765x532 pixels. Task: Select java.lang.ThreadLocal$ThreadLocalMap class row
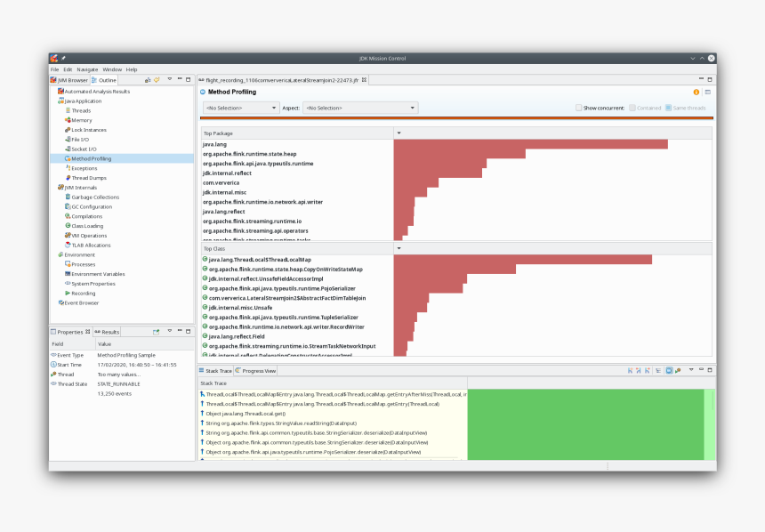click(x=456, y=260)
